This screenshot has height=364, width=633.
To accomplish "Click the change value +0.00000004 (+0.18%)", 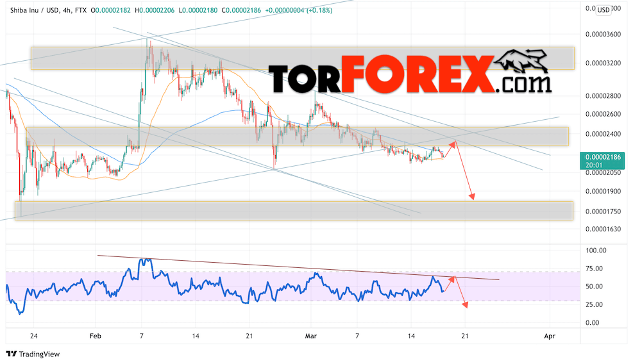I will 299,10.
